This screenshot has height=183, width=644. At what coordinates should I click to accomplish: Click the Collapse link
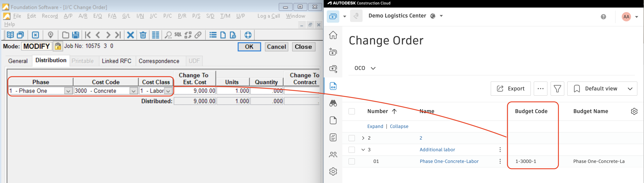coord(399,126)
